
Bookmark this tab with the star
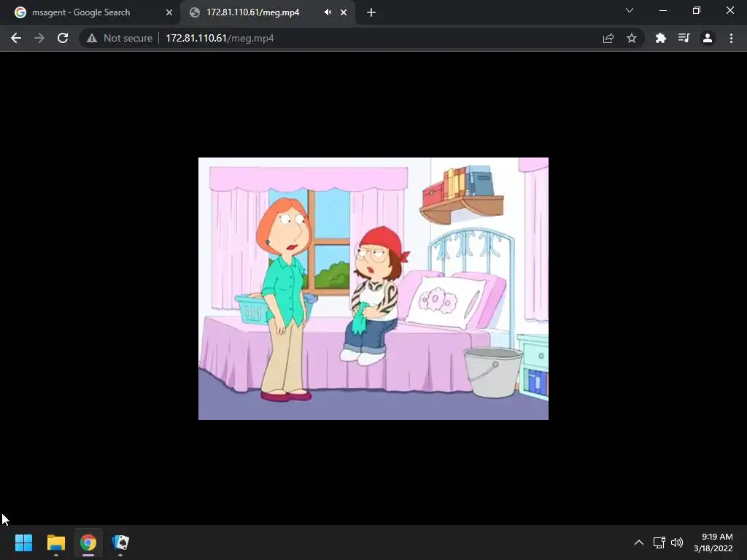(x=632, y=38)
